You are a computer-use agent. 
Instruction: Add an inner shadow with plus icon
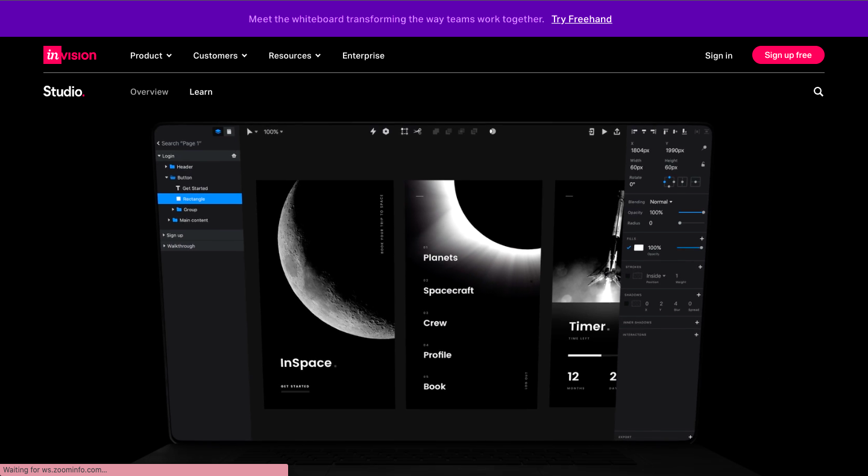[697, 323]
